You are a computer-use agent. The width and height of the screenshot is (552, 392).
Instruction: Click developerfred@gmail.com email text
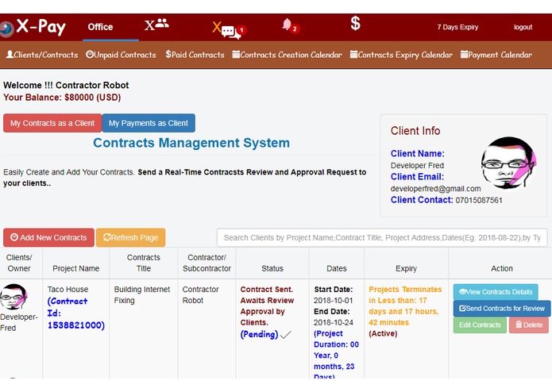click(435, 188)
